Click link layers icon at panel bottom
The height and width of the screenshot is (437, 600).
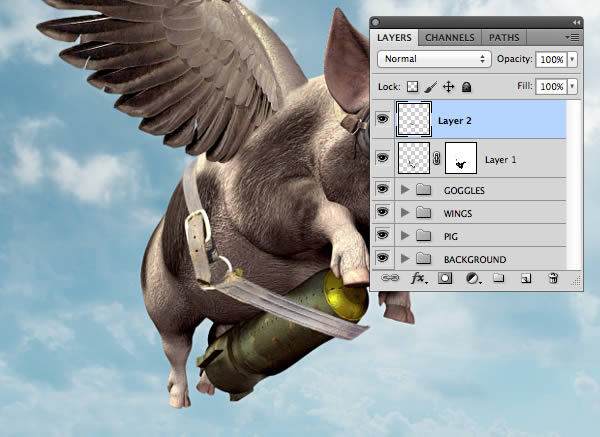[x=390, y=278]
